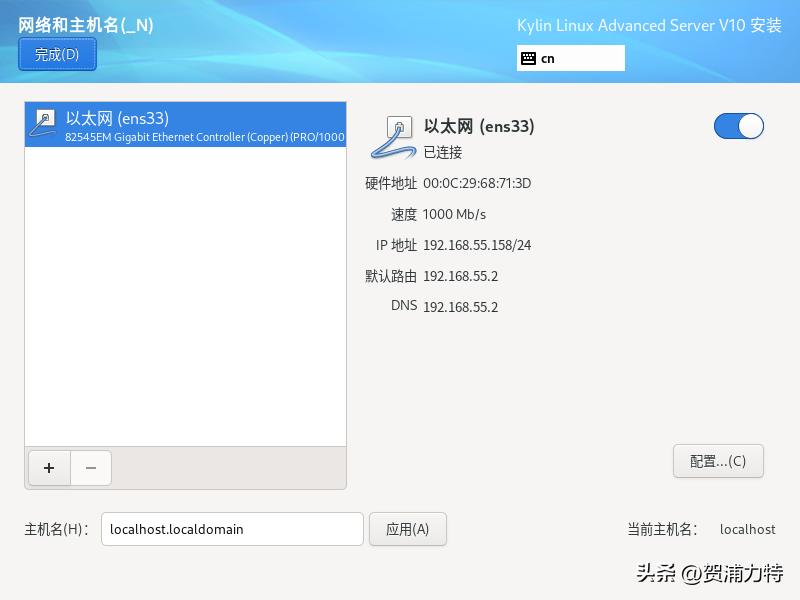Image resolution: width=800 pixels, height=600 pixels.
Task: Click the minus icon to remove the interface
Action: pyautogui.click(x=91, y=467)
